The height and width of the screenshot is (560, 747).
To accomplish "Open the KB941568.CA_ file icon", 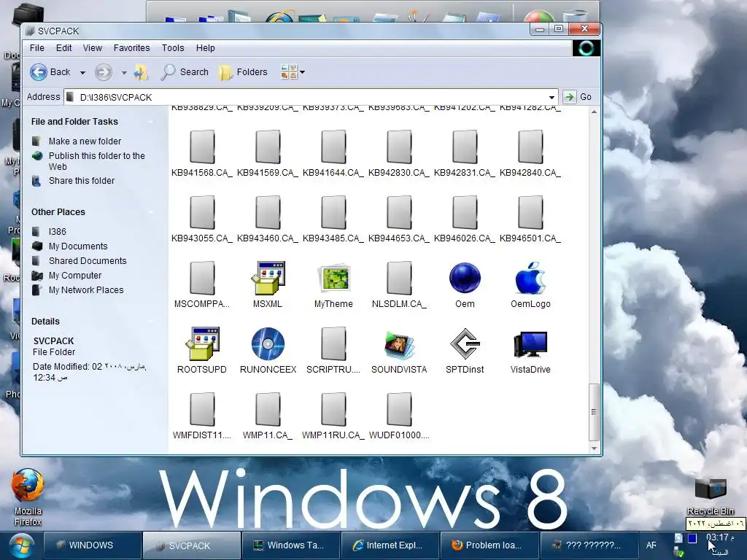I will pos(202,147).
